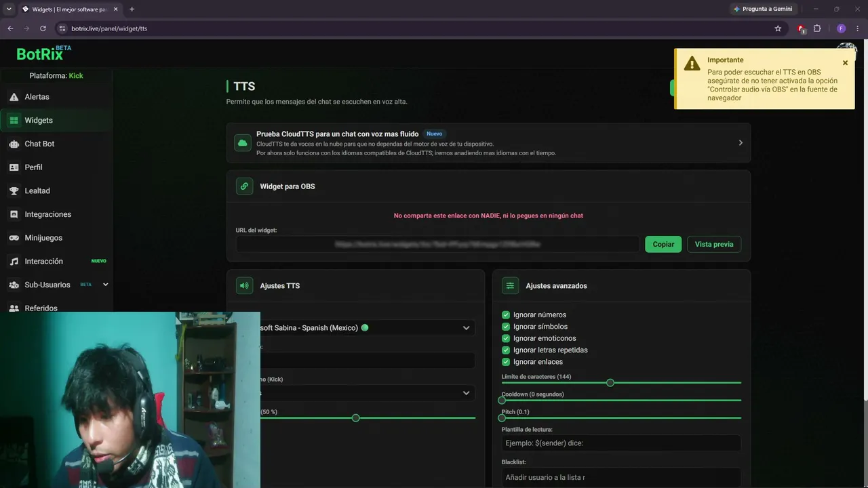
Task: View site information for botrix.live
Action: tap(62, 28)
